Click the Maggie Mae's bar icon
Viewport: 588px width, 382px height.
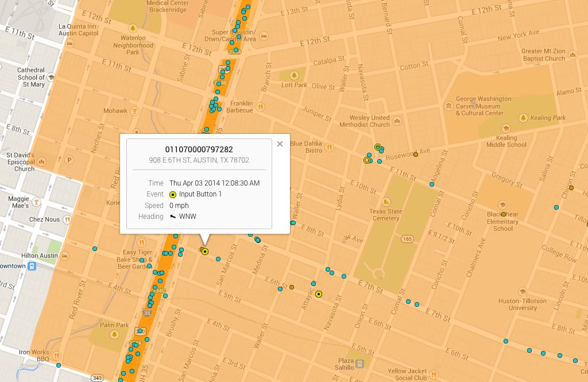(36, 202)
